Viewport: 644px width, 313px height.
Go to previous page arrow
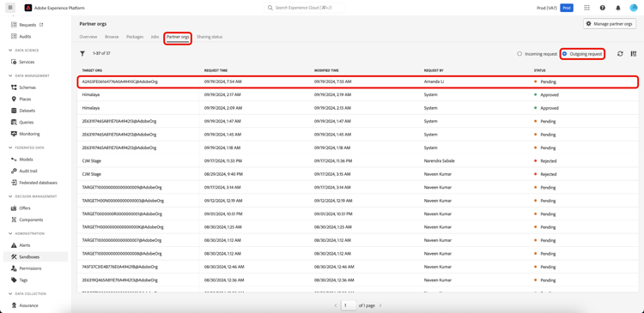click(336, 305)
